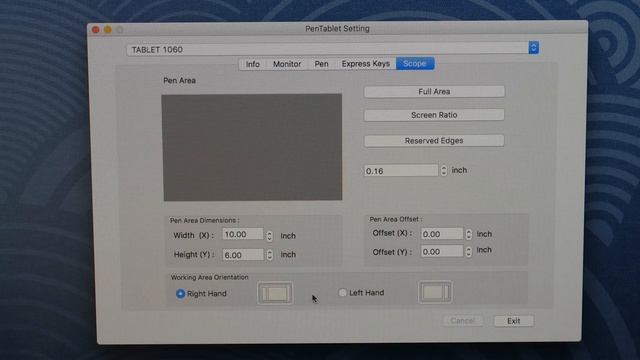Adjust the Offset (X) stepper arrows
Screen dimensions: 640x360
coord(469,234)
